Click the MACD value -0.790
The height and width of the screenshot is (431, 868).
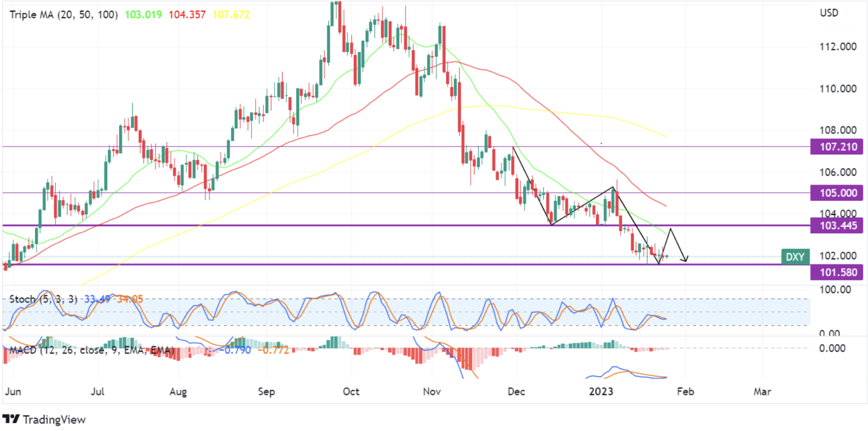click(235, 350)
